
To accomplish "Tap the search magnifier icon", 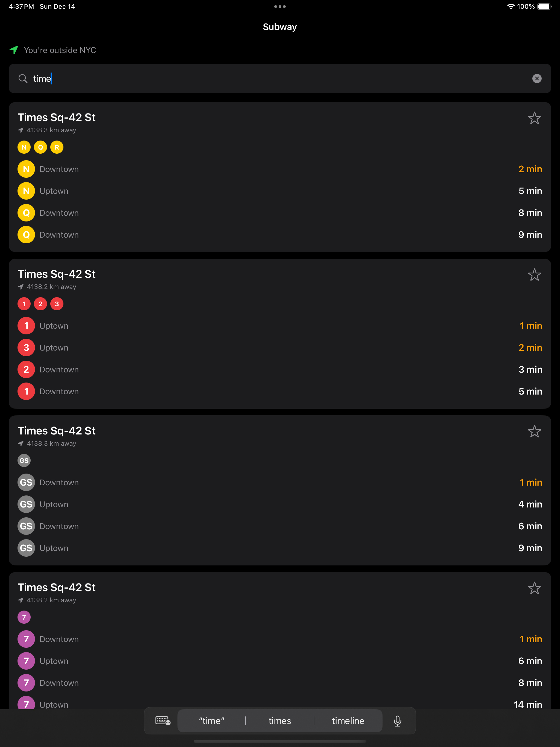I will 23,79.
